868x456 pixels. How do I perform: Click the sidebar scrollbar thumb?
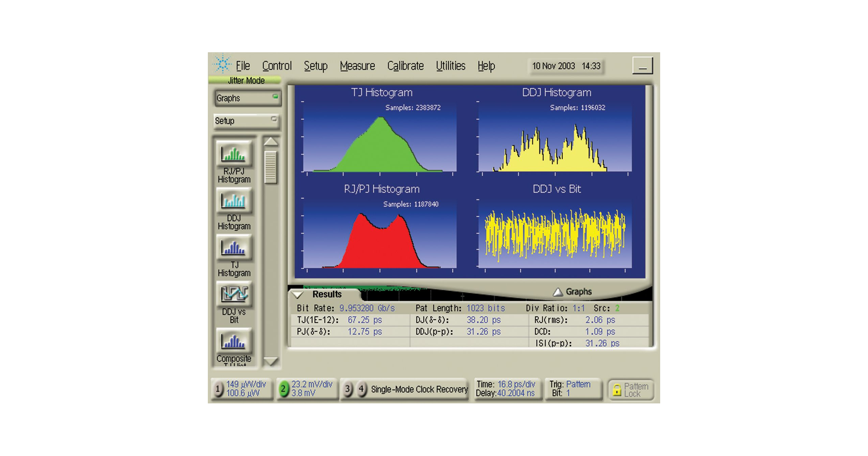[x=271, y=168]
